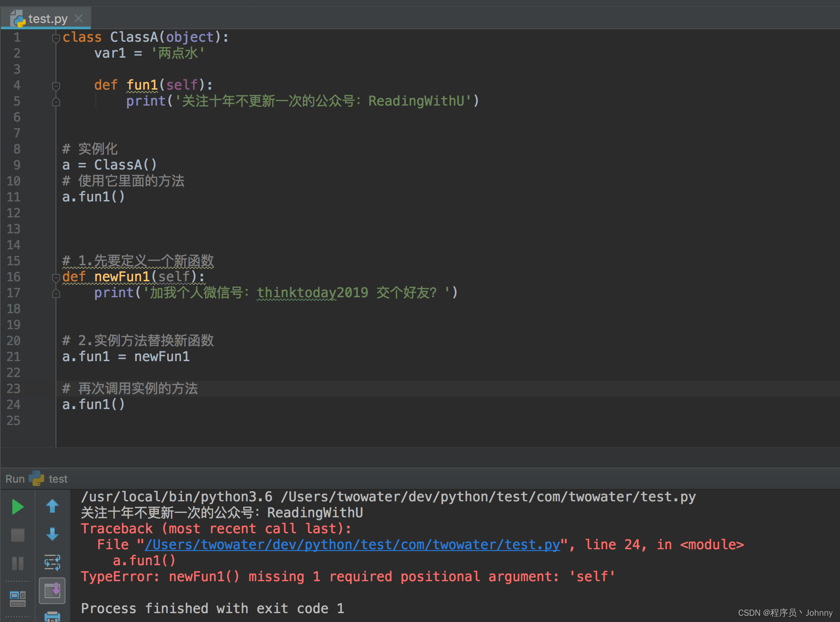The height and width of the screenshot is (622, 840).
Task: Click the '# 再次调用实例的方法' comment on highlighted line
Action: [130, 389]
